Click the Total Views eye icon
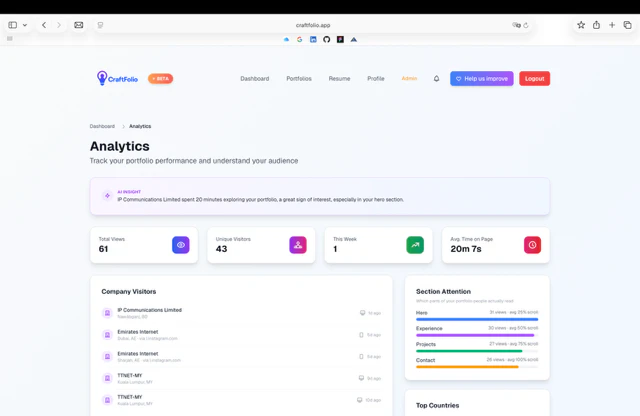The height and width of the screenshot is (416, 640). coord(181,245)
